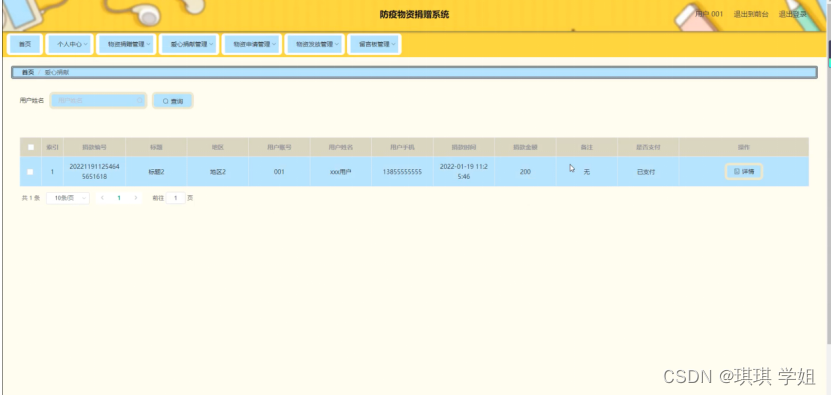Click the 已支付 status cell

648,172
